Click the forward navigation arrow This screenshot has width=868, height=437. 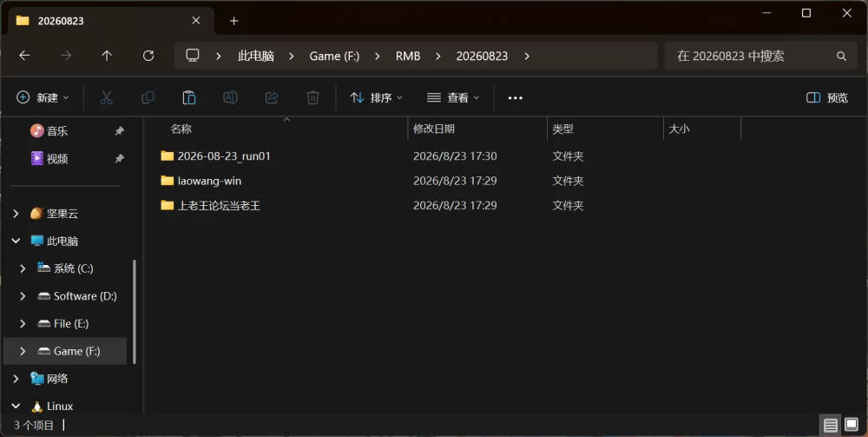[x=66, y=56]
